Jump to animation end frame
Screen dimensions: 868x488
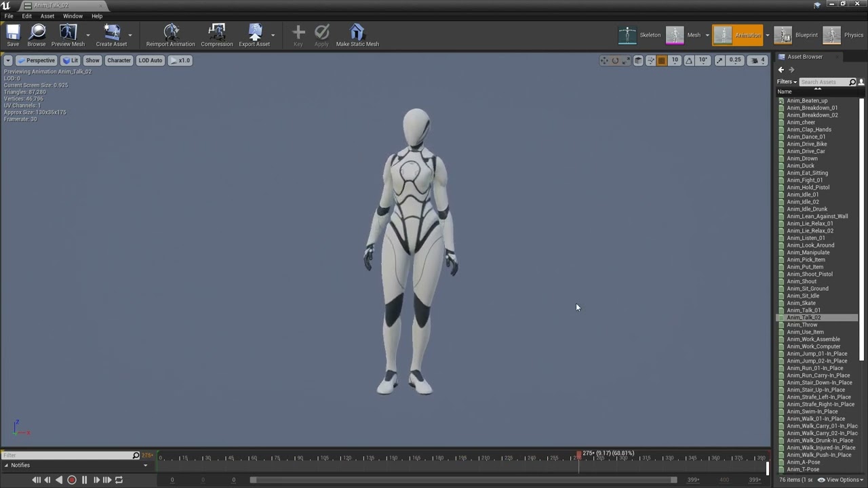[x=107, y=480]
